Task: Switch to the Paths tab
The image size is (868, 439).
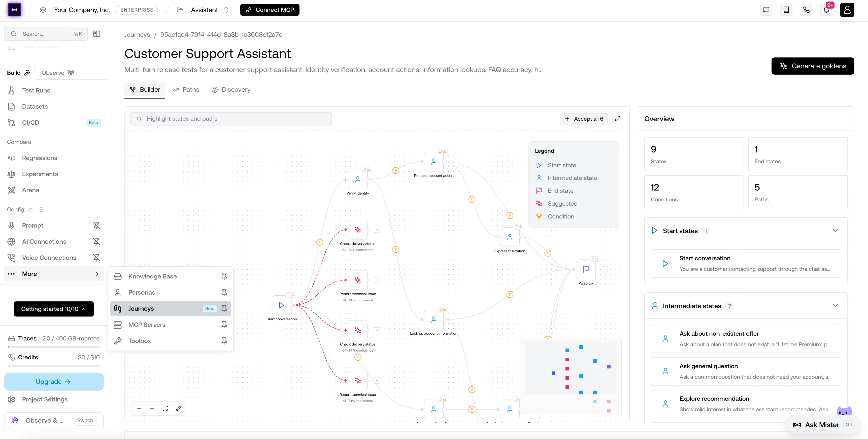Action: [186, 90]
